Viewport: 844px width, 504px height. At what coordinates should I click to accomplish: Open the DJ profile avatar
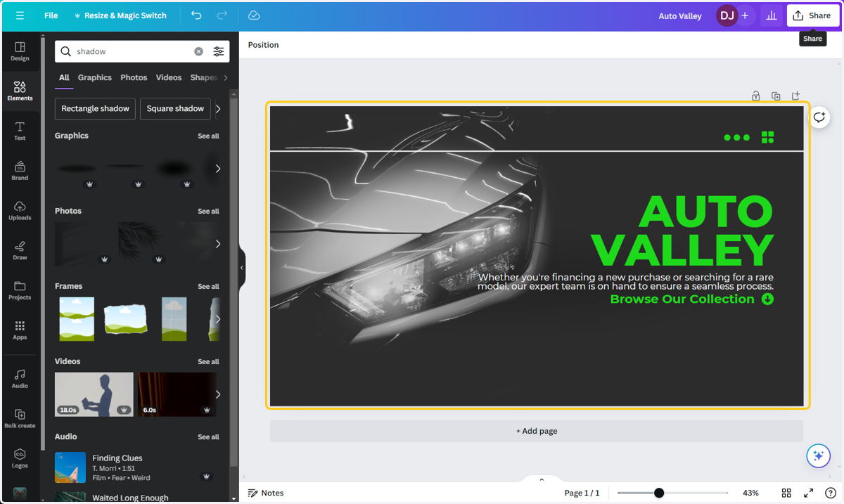(727, 15)
